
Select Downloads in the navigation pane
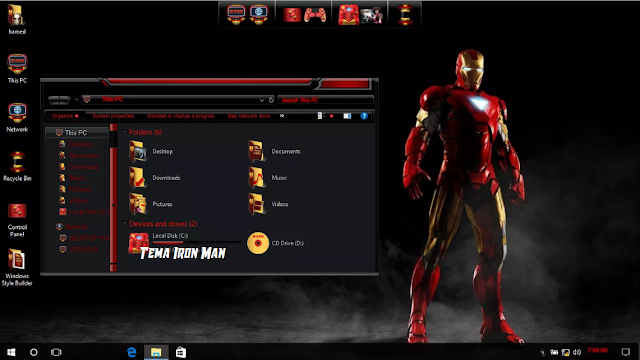pos(84,167)
